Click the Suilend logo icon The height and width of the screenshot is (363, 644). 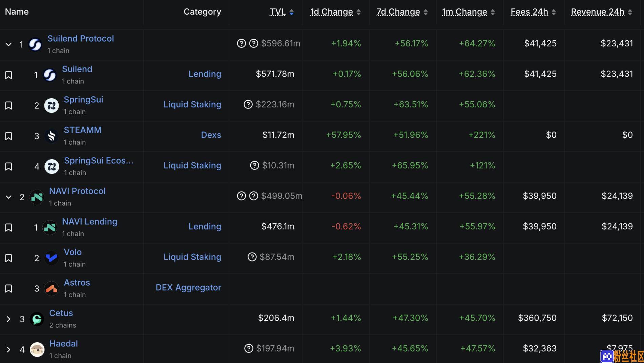click(50, 75)
